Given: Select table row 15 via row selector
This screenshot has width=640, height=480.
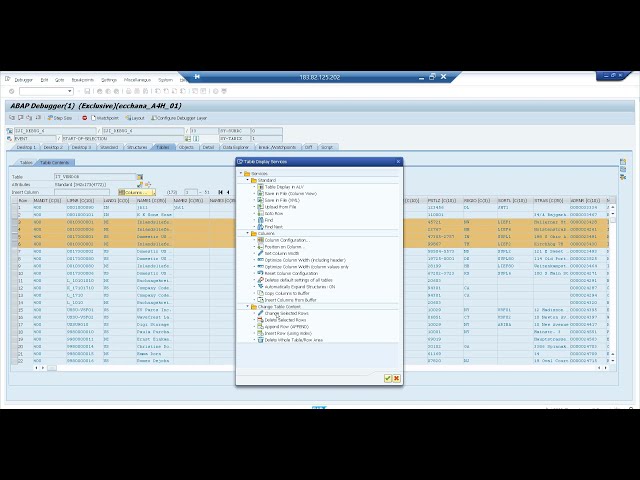Looking at the screenshot, I should (x=14, y=310).
